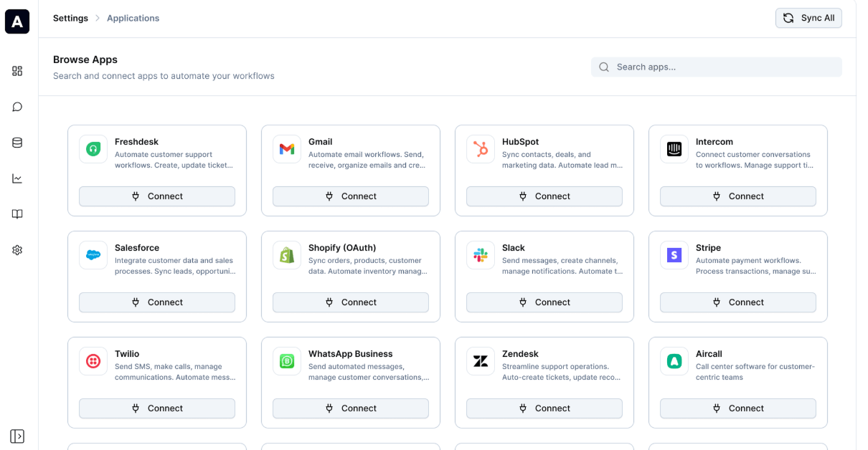The height and width of the screenshot is (450, 868).
Task: Connect the Intercom app
Action: pyautogui.click(x=738, y=196)
